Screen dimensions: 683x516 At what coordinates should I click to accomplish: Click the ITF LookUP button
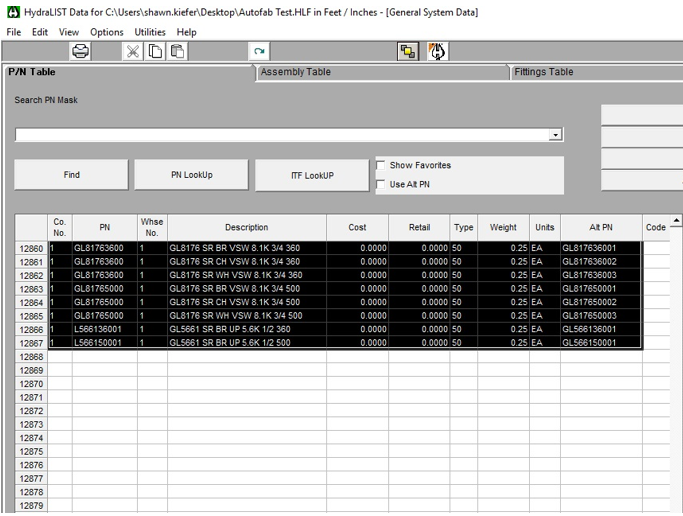[312, 175]
